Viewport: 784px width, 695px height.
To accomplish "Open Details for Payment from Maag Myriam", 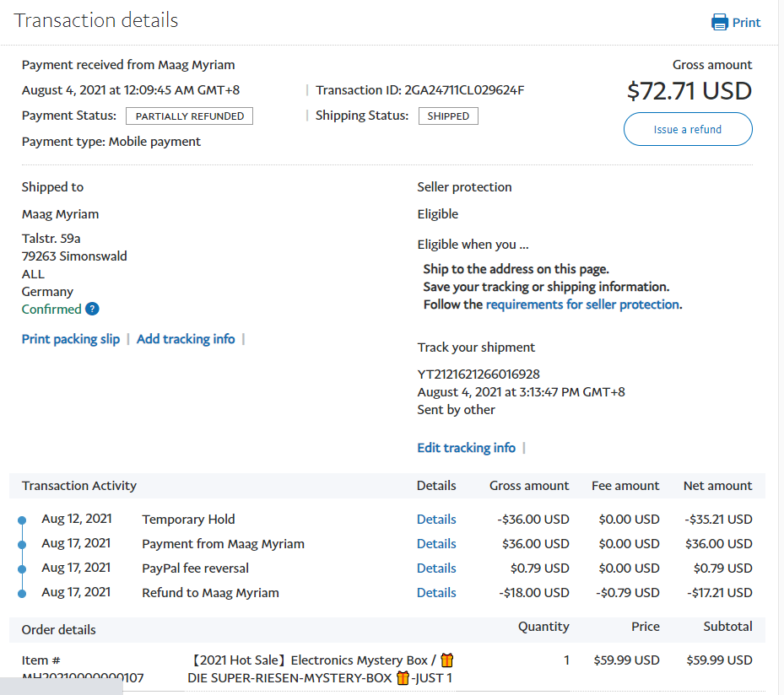I will [x=436, y=544].
